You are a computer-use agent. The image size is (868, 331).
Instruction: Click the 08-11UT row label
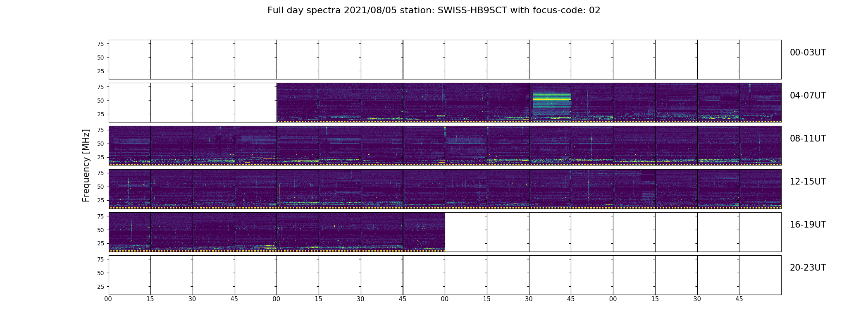(x=808, y=139)
